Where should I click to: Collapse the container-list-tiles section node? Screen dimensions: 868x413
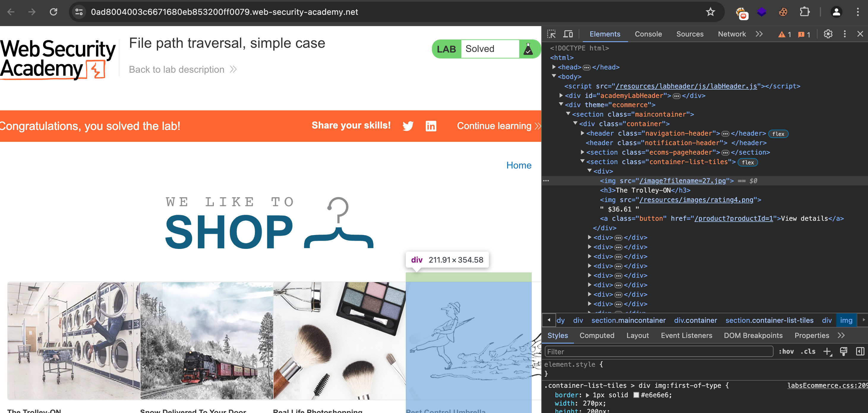tap(582, 162)
